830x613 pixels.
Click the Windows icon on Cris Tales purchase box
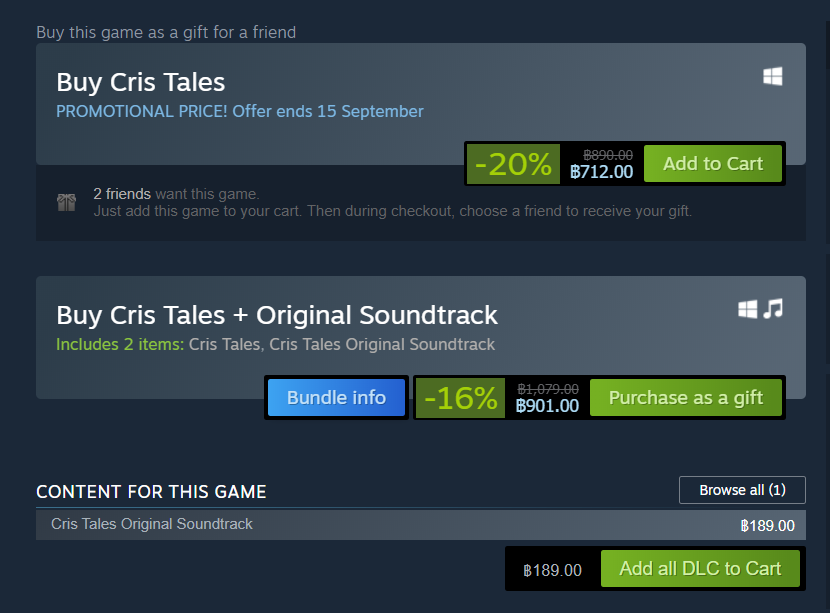(772, 76)
